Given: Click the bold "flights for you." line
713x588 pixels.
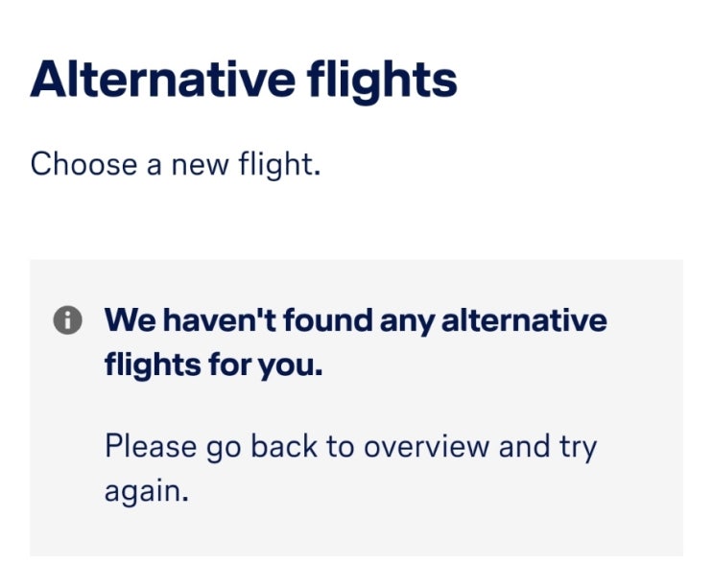Looking at the screenshot, I should (x=213, y=365).
